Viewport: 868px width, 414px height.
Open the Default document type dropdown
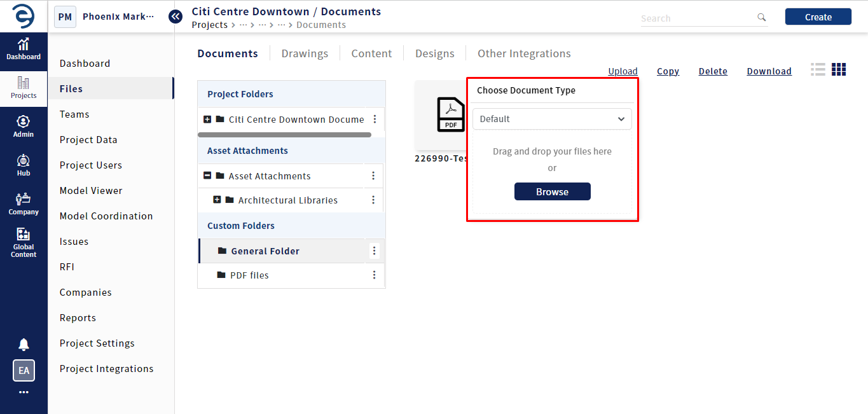pyautogui.click(x=552, y=119)
